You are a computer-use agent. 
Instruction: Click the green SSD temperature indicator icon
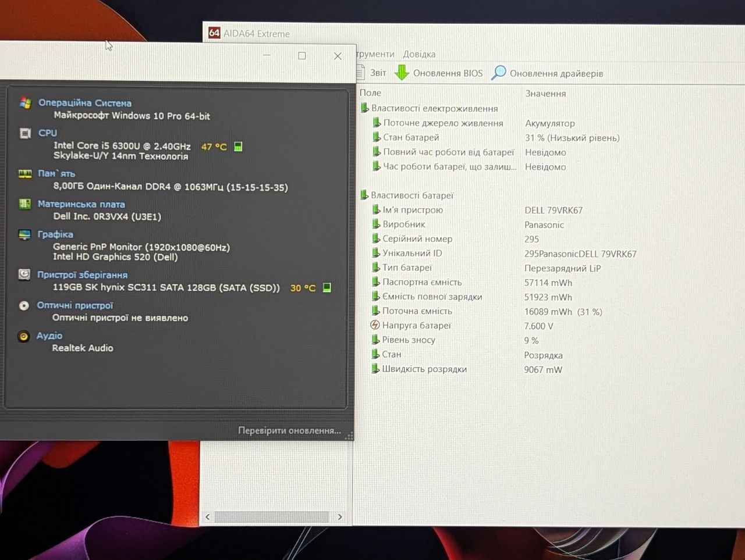[327, 287]
